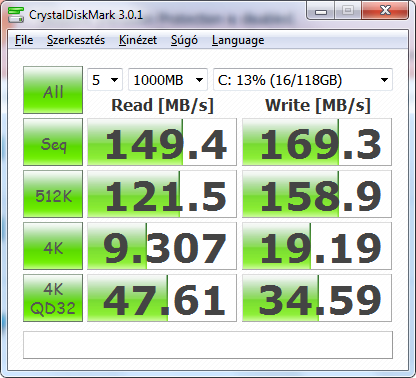Click the CrystalDiskMark app icon in title bar
The height and width of the screenshot is (378, 416).
16,15
